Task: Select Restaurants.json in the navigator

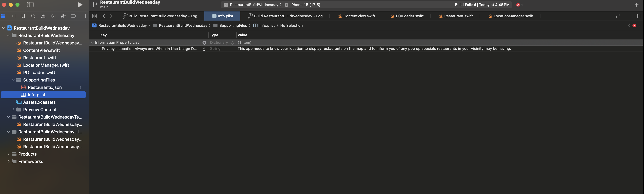Action: click(x=45, y=87)
